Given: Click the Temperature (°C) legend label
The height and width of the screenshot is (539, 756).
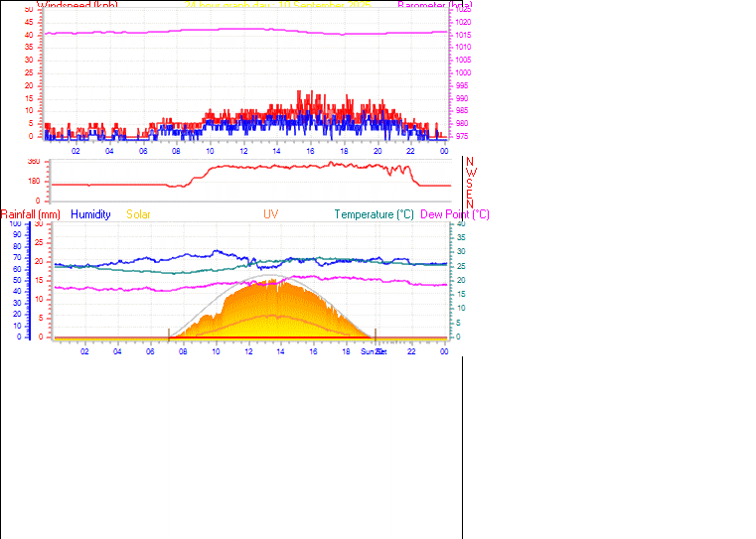Looking at the screenshot, I should pyautogui.click(x=374, y=214).
